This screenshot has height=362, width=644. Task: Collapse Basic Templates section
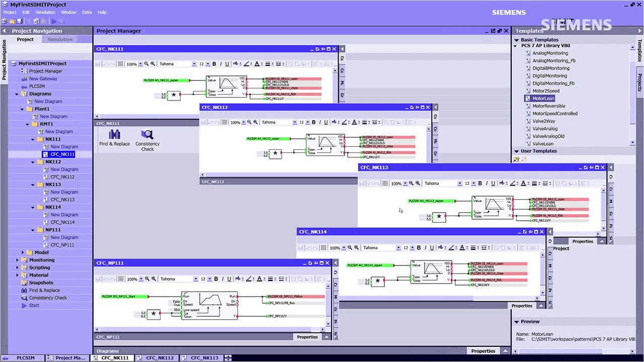pos(516,40)
